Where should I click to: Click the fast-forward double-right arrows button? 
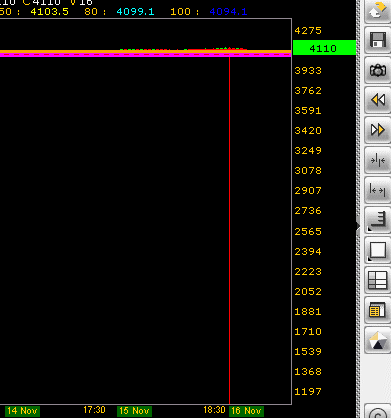(378, 130)
